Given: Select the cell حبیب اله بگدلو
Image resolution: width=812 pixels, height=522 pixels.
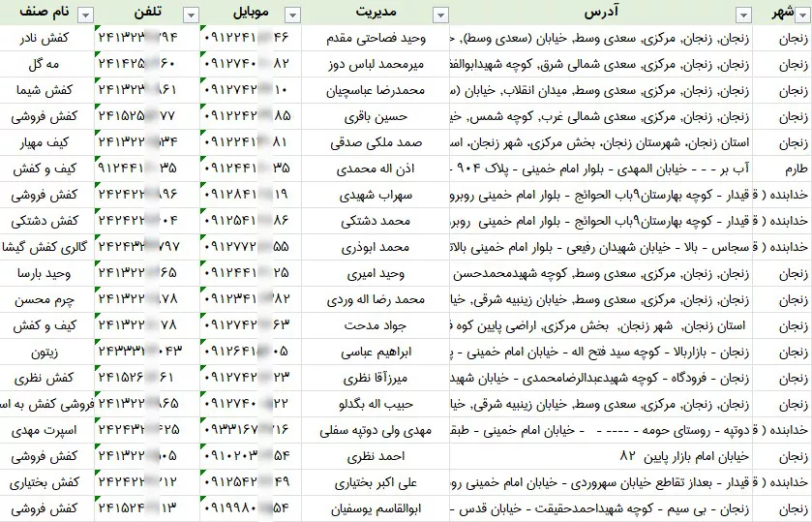Looking at the screenshot, I should point(376,404).
